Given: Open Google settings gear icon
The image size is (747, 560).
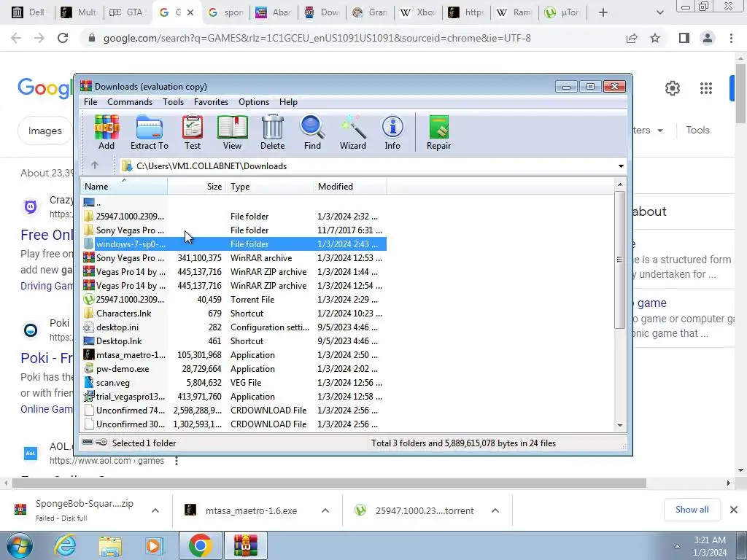Looking at the screenshot, I should pos(672,88).
